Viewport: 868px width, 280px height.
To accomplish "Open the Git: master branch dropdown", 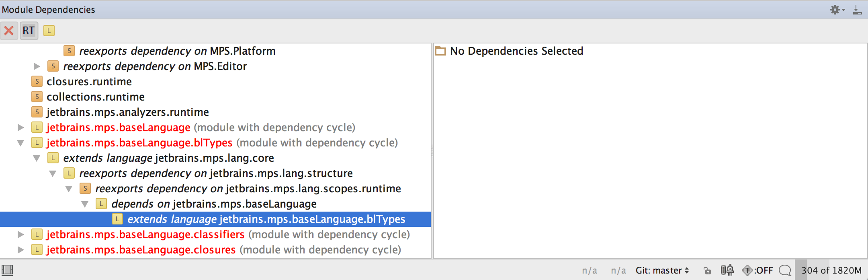I will 662,270.
